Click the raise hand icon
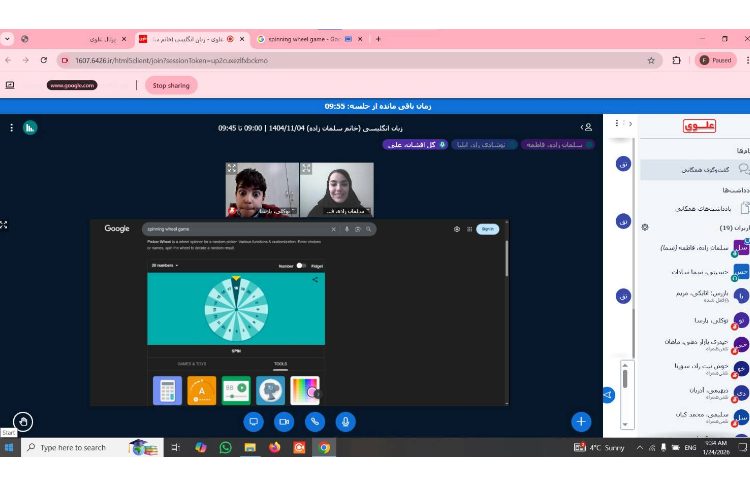Viewport: 750px width, 480px height. click(22, 421)
